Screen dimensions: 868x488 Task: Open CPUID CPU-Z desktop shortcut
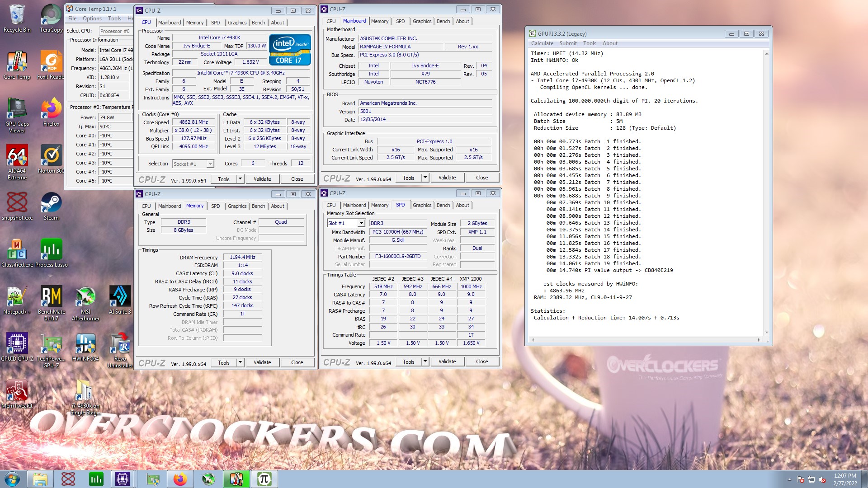click(x=17, y=347)
